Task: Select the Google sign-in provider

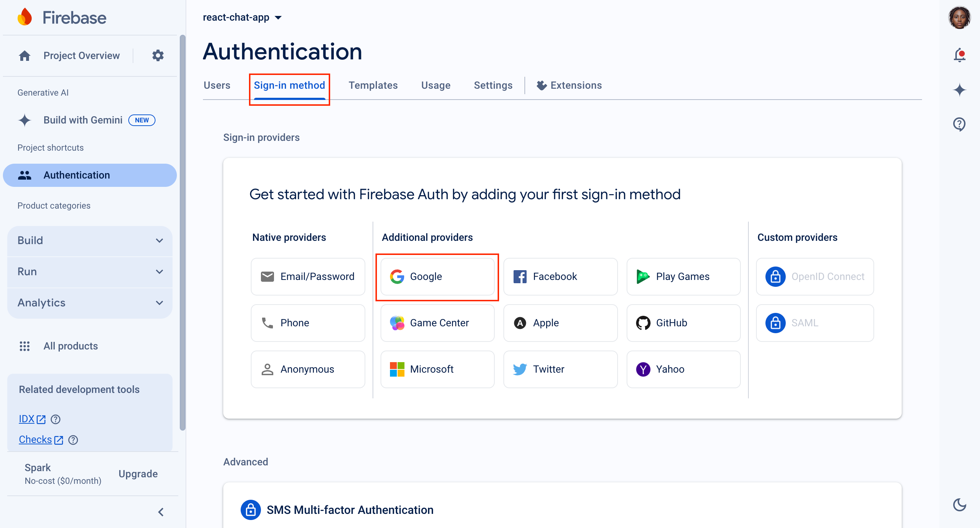Action: [x=437, y=277]
